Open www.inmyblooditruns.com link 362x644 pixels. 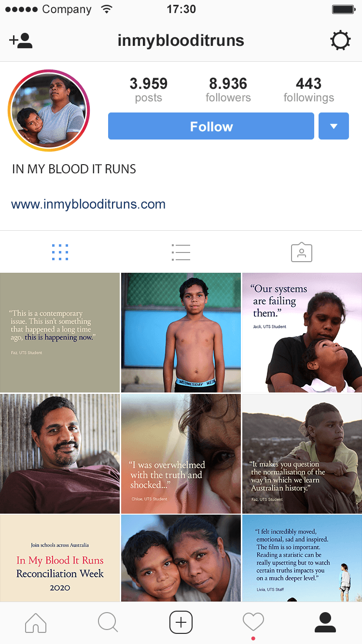pyautogui.click(x=88, y=204)
